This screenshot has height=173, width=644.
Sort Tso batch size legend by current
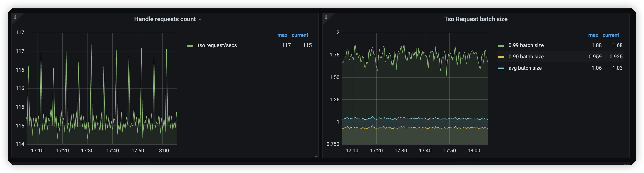pos(610,35)
